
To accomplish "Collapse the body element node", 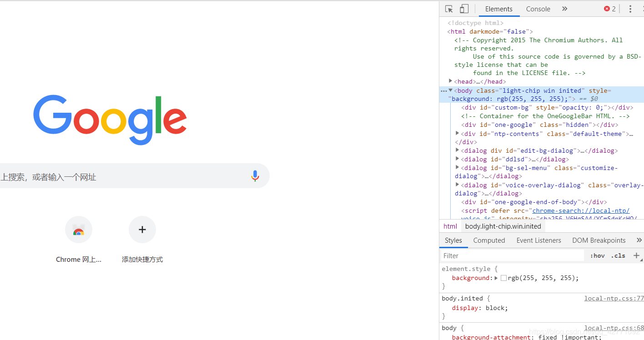I will coord(451,90).
